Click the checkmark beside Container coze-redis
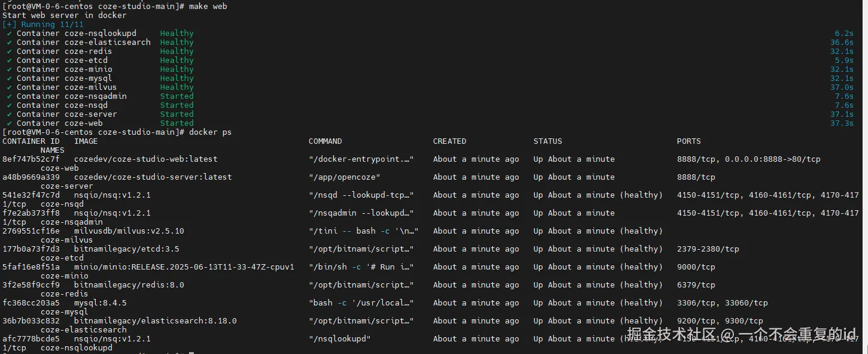Image resolution: width=868 pixels, height=354 pixels. [10, 52]
